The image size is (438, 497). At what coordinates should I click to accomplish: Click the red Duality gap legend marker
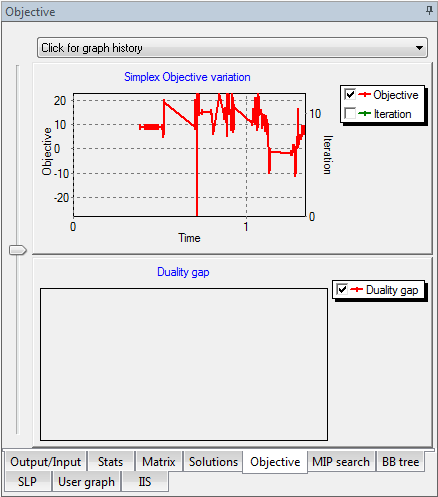coord(356,289)
